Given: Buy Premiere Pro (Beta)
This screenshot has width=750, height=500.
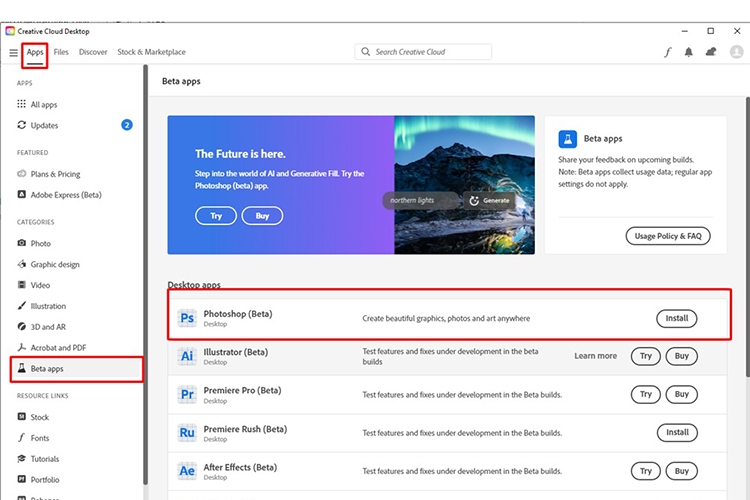Looking at the screenshot, I should 682,394.
